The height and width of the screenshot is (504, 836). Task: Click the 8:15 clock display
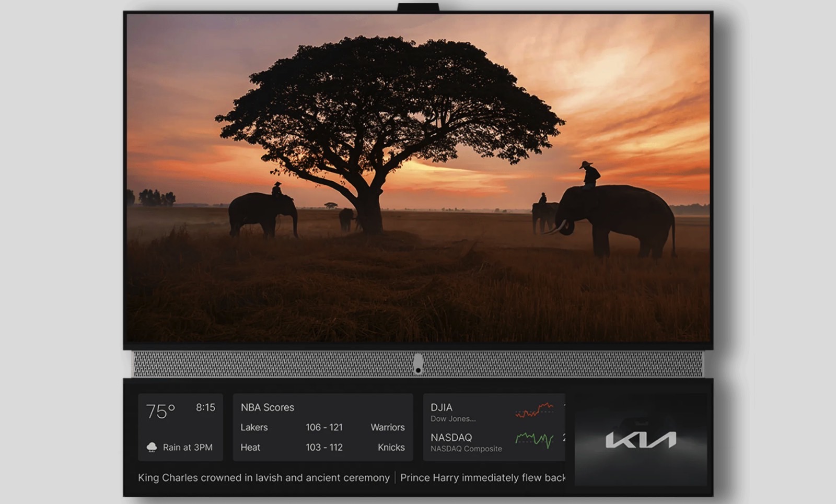coord(205,407)
